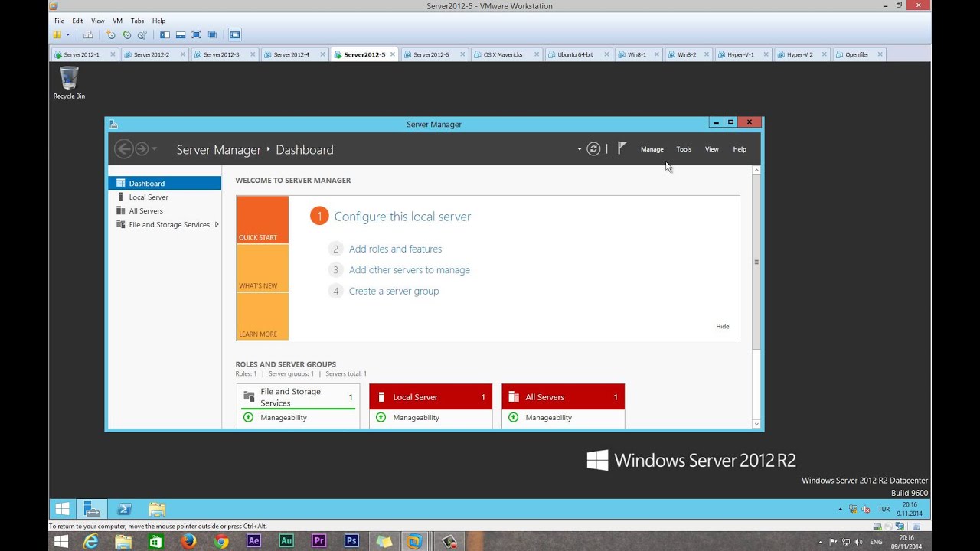The height and width of the screenshot is (551, 980).
Task: Open VMware VM menu
Action: (x=117, y=21)
